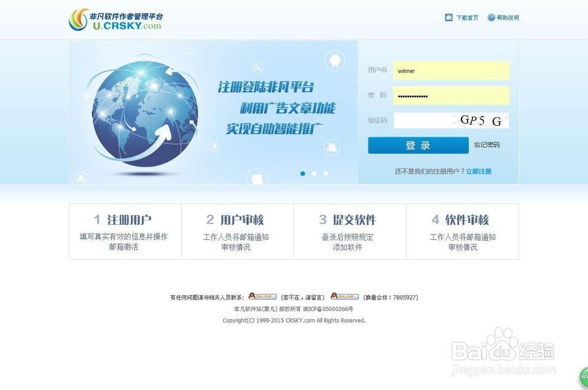Click the home icon beside 下载首页
This screenshot has height=390, width=588.
(449, 17)
